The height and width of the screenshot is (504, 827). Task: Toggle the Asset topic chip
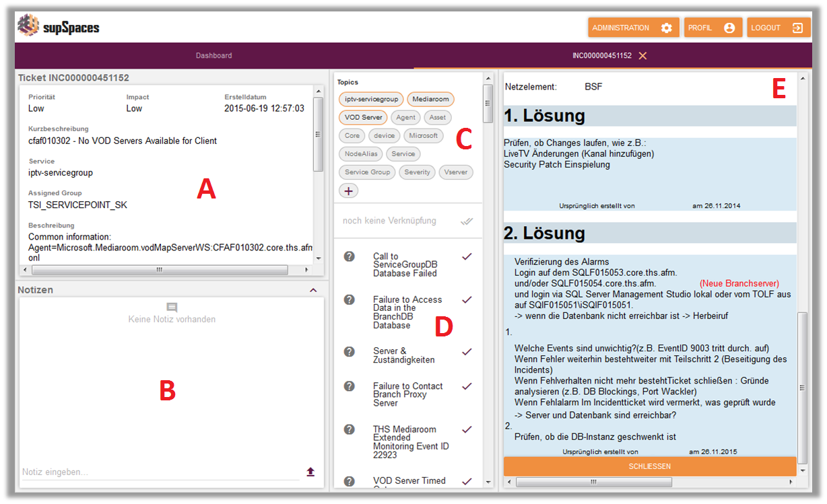point(438,117)
